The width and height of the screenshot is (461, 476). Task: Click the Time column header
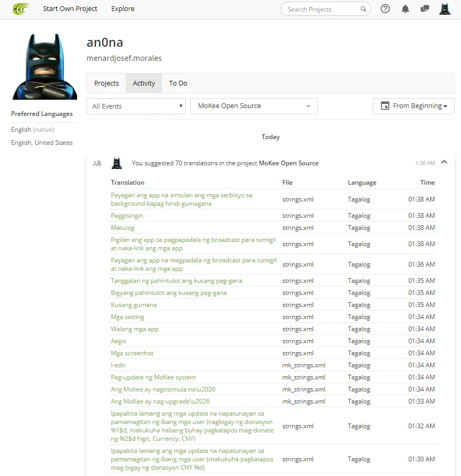click(x=427, y=183)
